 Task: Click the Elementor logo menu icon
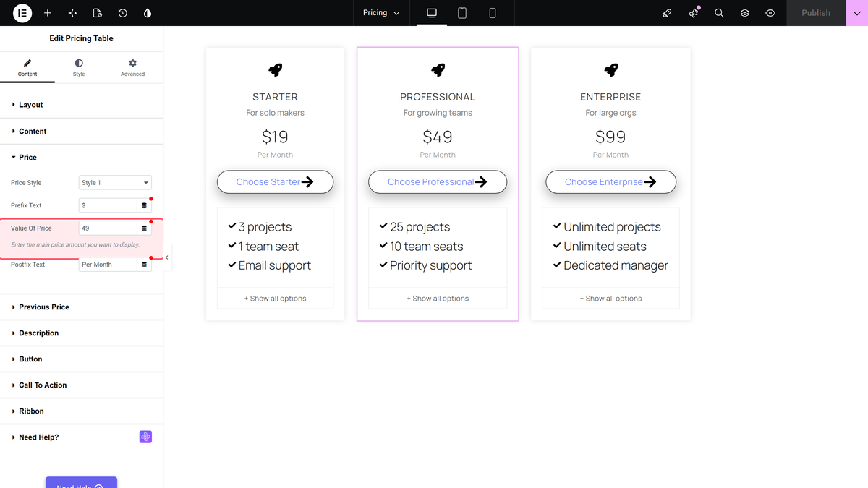tap(22, 13)
